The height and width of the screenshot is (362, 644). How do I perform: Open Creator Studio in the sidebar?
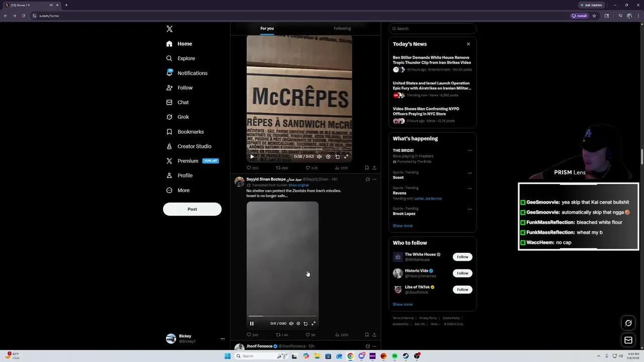188,146
